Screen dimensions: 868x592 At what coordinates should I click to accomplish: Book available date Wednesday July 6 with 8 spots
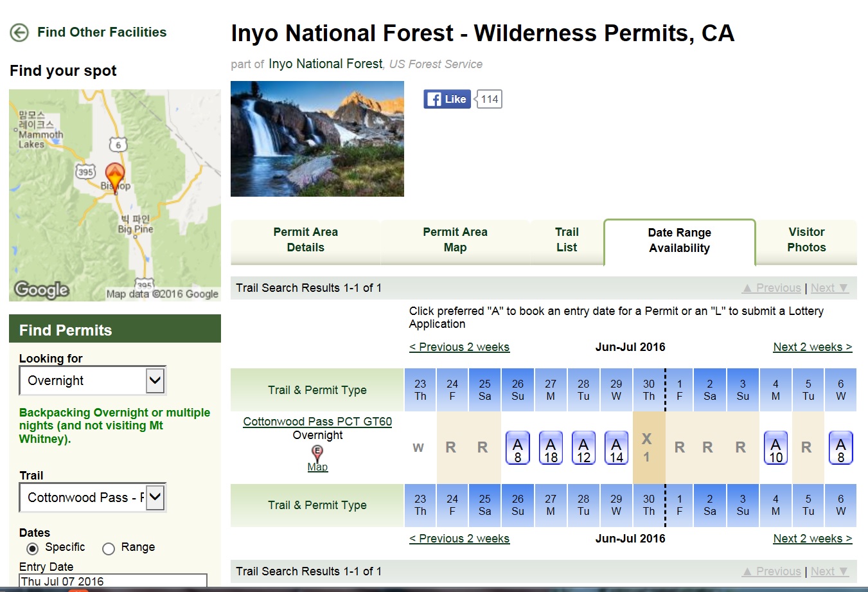841,448
